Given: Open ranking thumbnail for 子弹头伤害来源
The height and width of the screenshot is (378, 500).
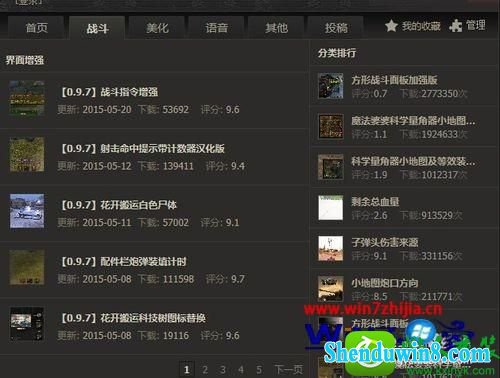Looking at the screenshot, I should coord(330,248).
